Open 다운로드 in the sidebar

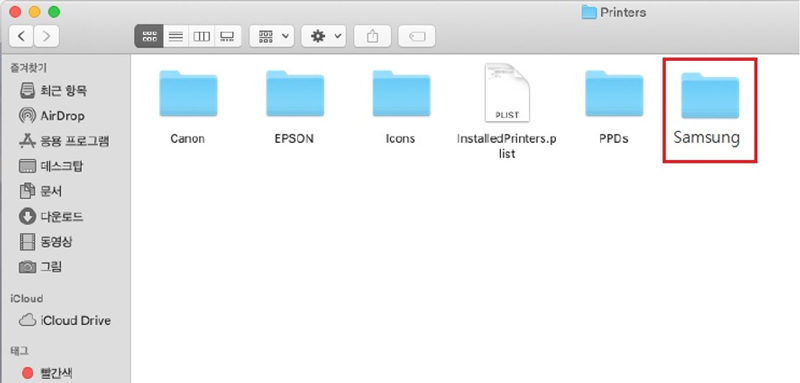(x=51, y=217)
